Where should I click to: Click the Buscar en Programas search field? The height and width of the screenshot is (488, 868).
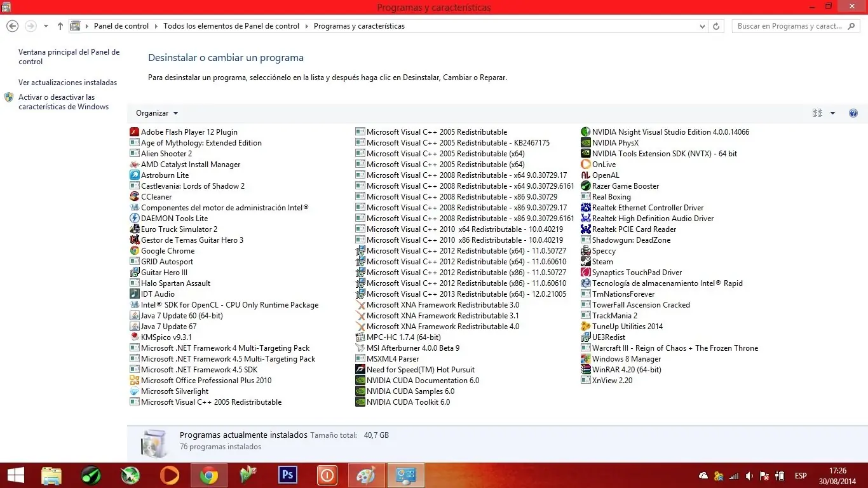click(x=797, y=26)
